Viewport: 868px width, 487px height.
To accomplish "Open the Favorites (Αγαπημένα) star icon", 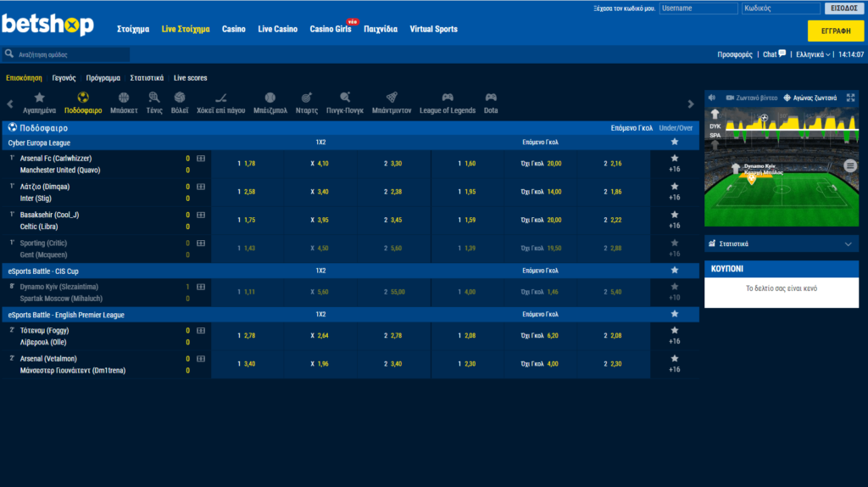I will click(39, 98).
